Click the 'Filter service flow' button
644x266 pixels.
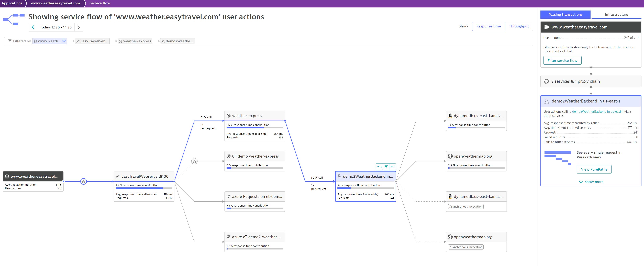[x=562, y=60]
